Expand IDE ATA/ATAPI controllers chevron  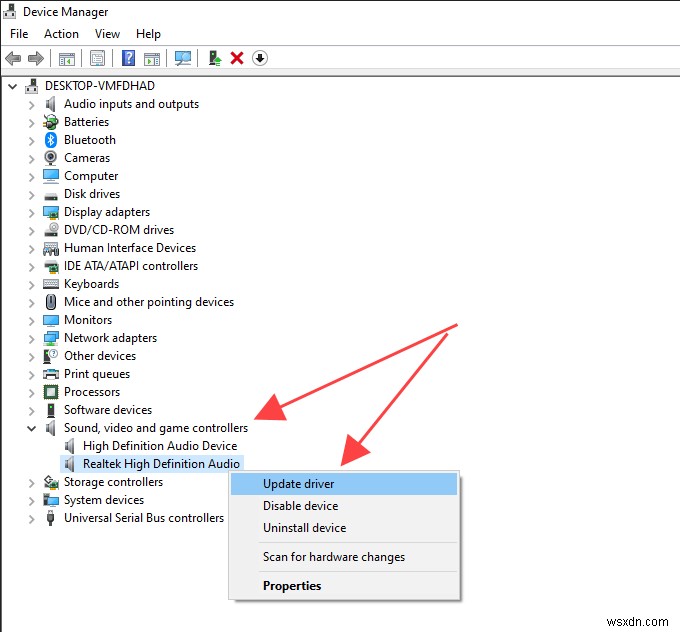(x=31, y=267)
